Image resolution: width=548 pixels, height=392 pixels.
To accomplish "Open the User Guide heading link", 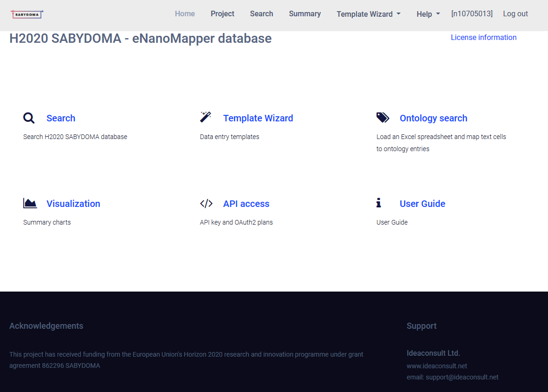I will pyautogui.click(x=422, y=204).
